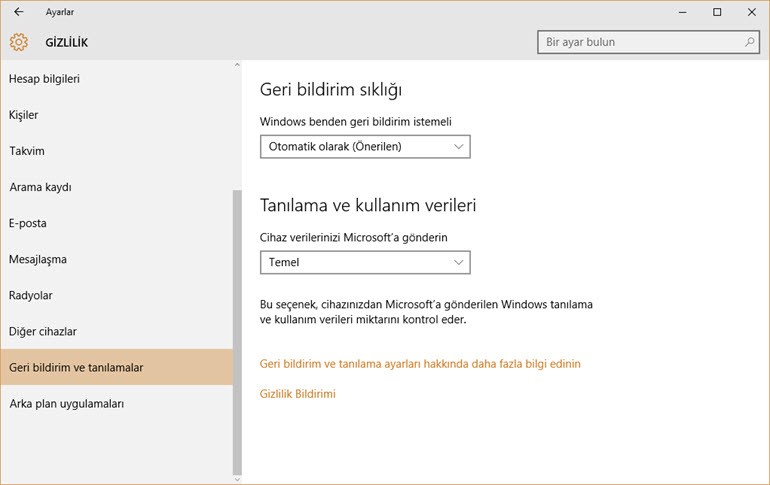Click the sidebar scroll up arrow
The width and height of the screenshot is (770, 485).
coord(237,66)
